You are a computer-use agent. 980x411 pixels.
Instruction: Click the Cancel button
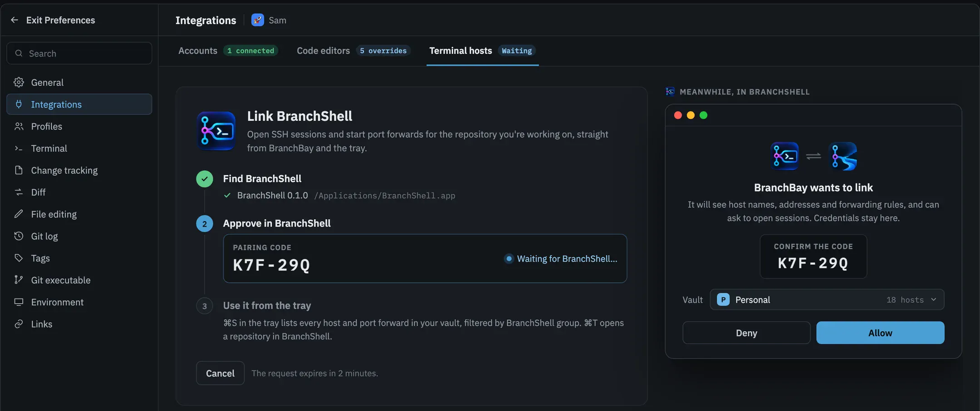220,373
